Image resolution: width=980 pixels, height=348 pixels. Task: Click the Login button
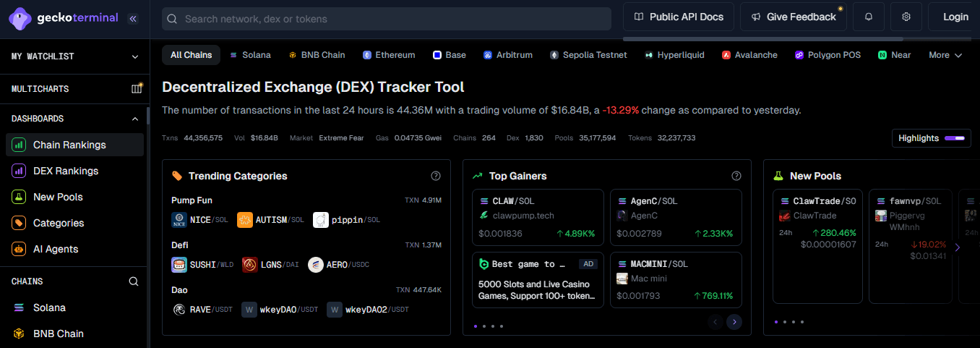(x=955, y=17)
